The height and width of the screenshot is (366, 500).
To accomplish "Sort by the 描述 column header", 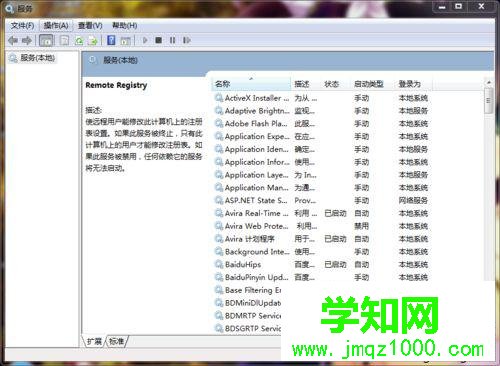I will 306,84.
